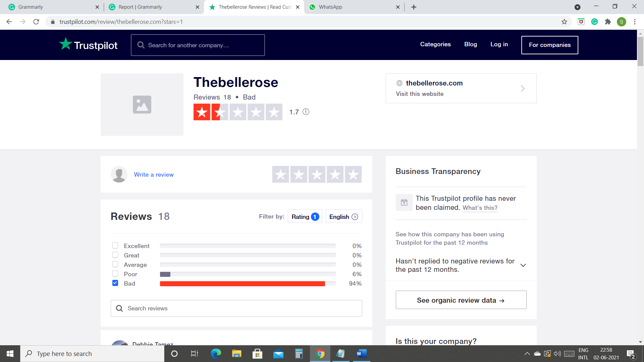Click the Log in menu item
This screenshot has height=362, width=644.
[x=499, y=44]
